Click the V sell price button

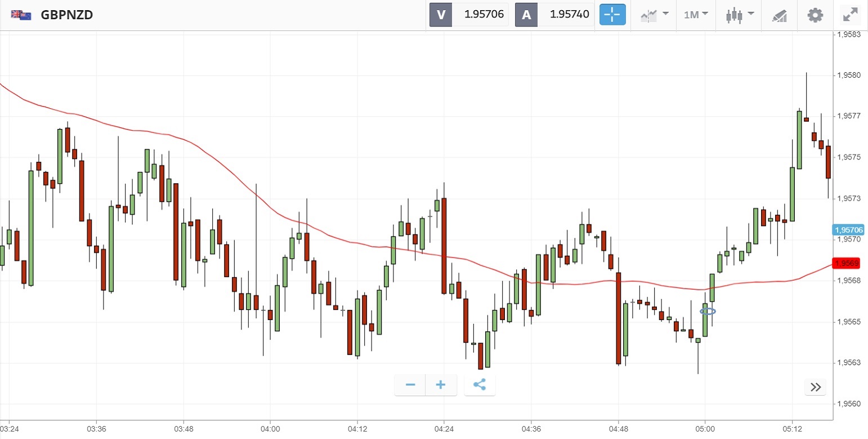[x=469, y=15]
